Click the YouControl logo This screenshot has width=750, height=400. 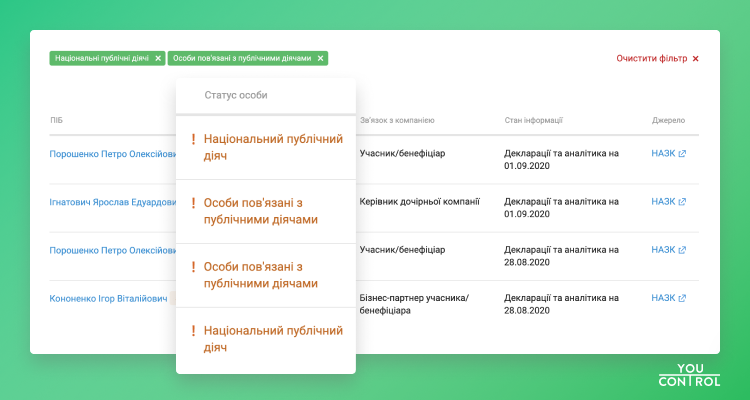coord(689,374)
